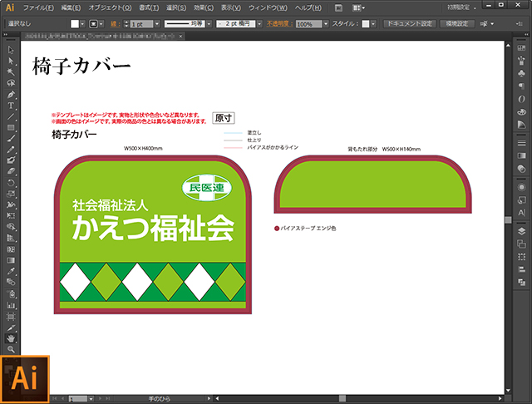
Task: Open the オブジェクト(O) menu
Action: coord(110,7)
